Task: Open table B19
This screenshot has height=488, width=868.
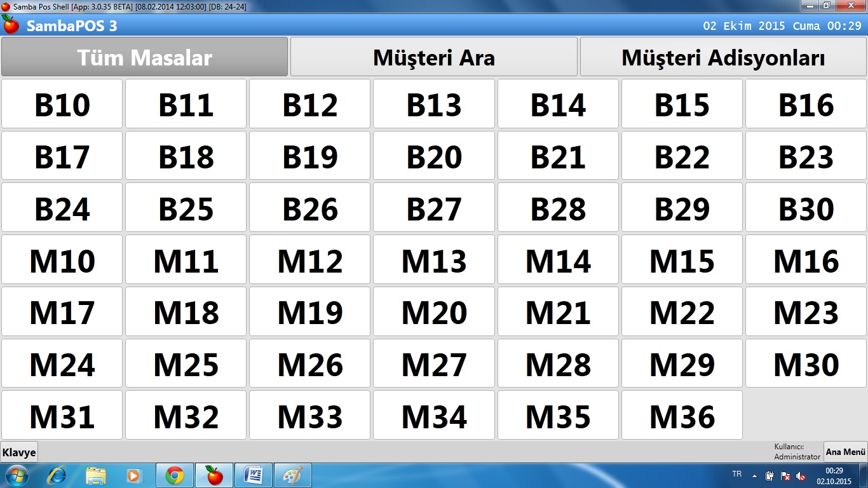Action: tap(310, 156)
